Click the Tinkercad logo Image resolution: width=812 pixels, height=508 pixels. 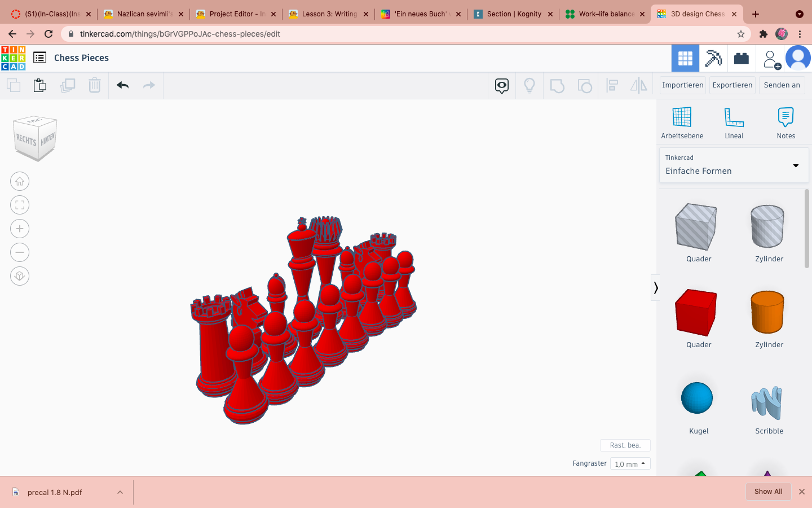[x=13, y=58]
